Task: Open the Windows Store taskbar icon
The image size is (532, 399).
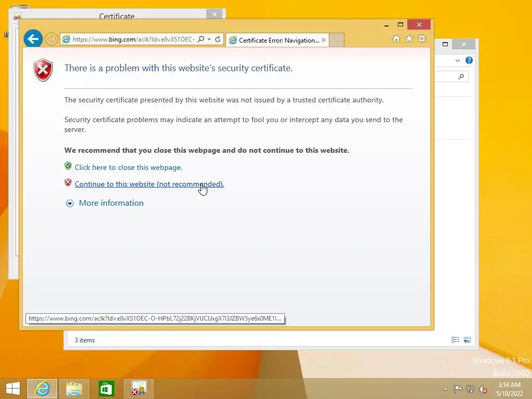Action: 106,389
